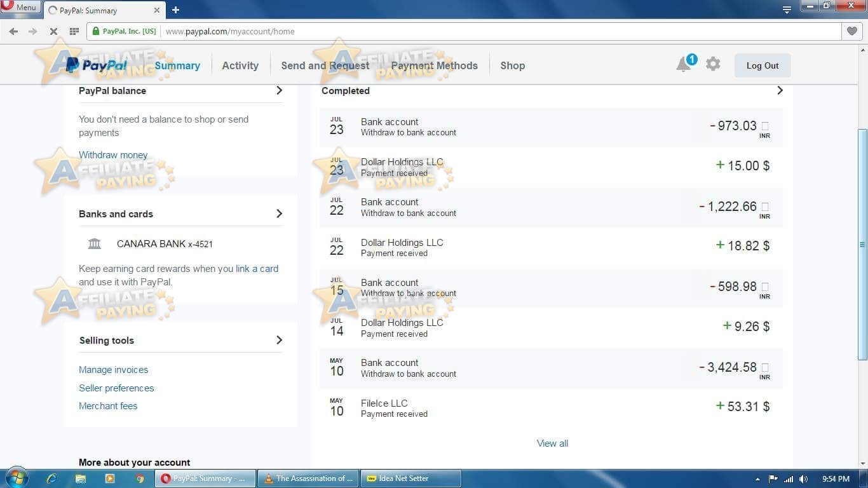
Task: Open the volume tray icon
Action: 804,479
